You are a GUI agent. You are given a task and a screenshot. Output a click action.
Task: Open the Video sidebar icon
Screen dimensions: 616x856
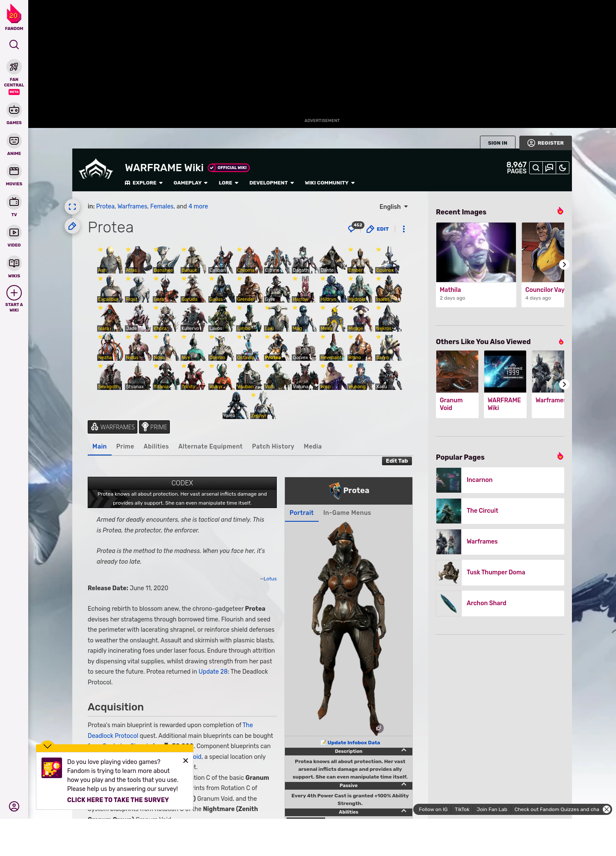tap(14, 232)
